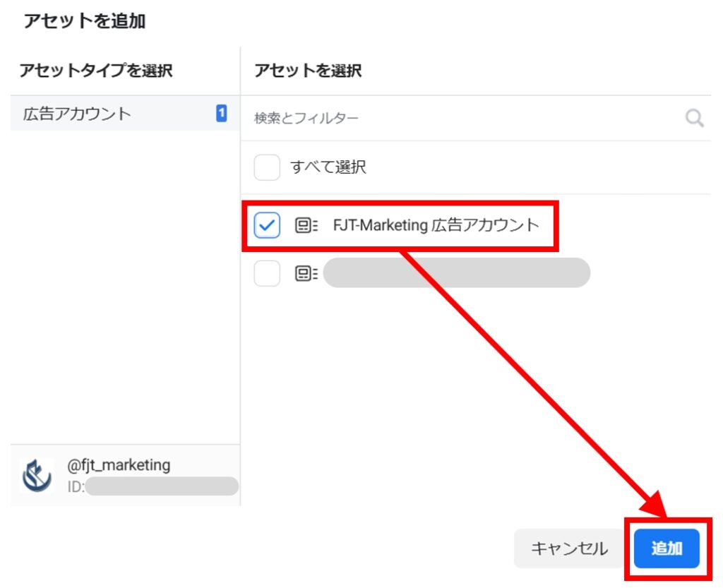Click FJT-Marketing 広告アカウント label text

pos(436,225)
